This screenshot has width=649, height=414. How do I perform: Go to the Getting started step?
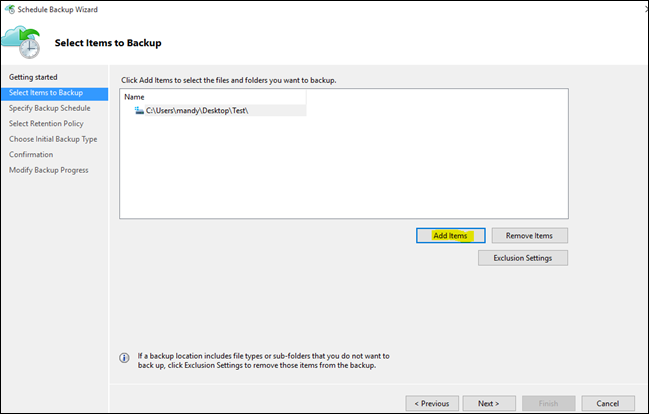tap(33, 77)
